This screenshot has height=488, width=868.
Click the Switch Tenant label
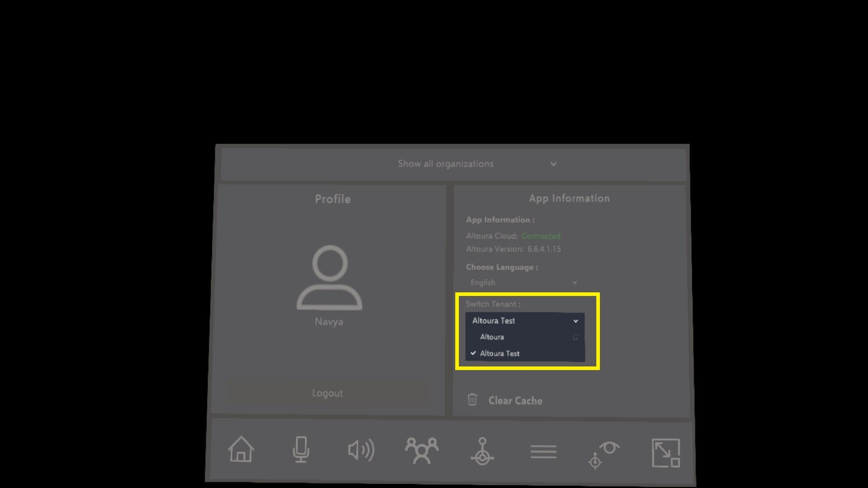pos(493,304)
